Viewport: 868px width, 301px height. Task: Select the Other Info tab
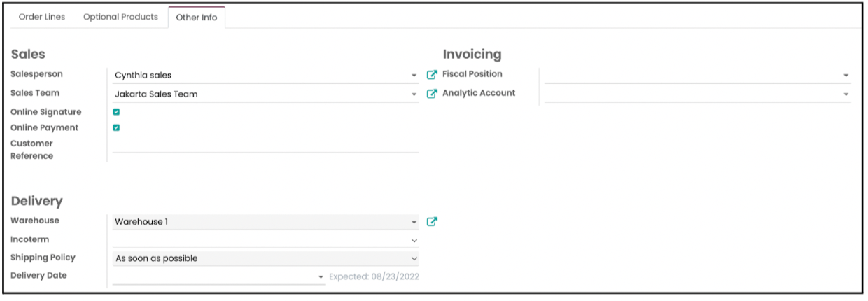click(197, 17)
